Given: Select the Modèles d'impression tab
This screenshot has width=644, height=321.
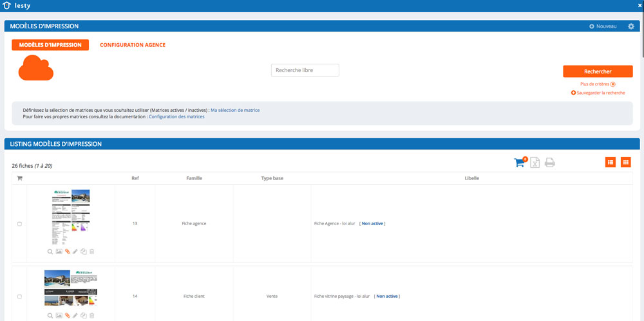Looking at the screenshot, I should [50, 45].
